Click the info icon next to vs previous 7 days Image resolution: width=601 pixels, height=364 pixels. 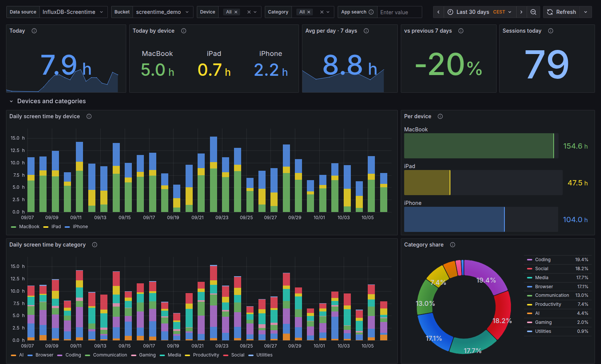(461, 31)
